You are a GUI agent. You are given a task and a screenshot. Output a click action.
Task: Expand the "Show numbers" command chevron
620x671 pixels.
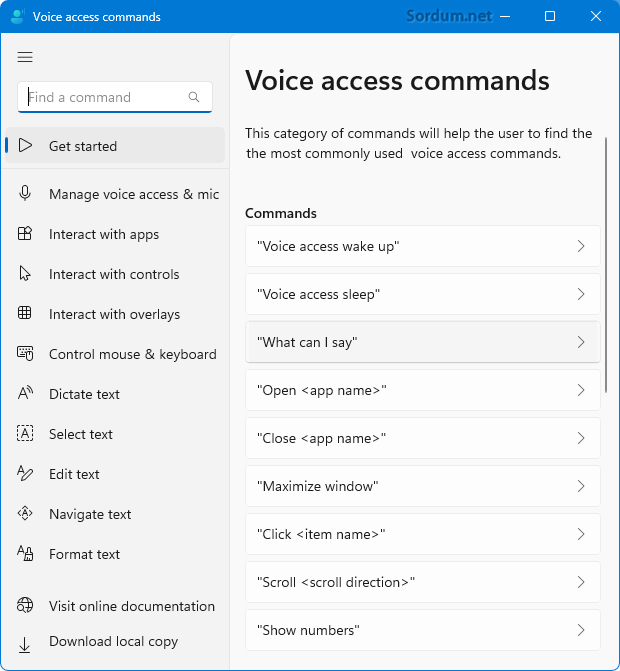point(581,630)
